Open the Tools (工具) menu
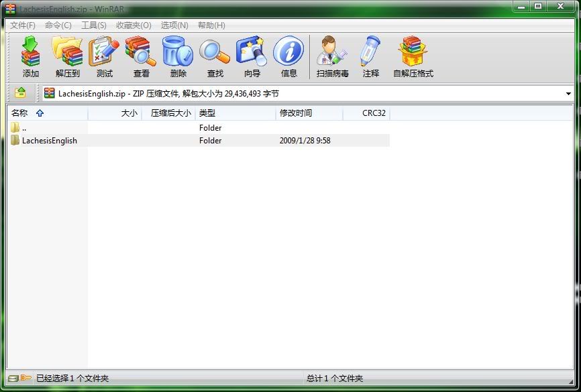The image size is (581, 392). pyautogui.click(x=94, y=25)
